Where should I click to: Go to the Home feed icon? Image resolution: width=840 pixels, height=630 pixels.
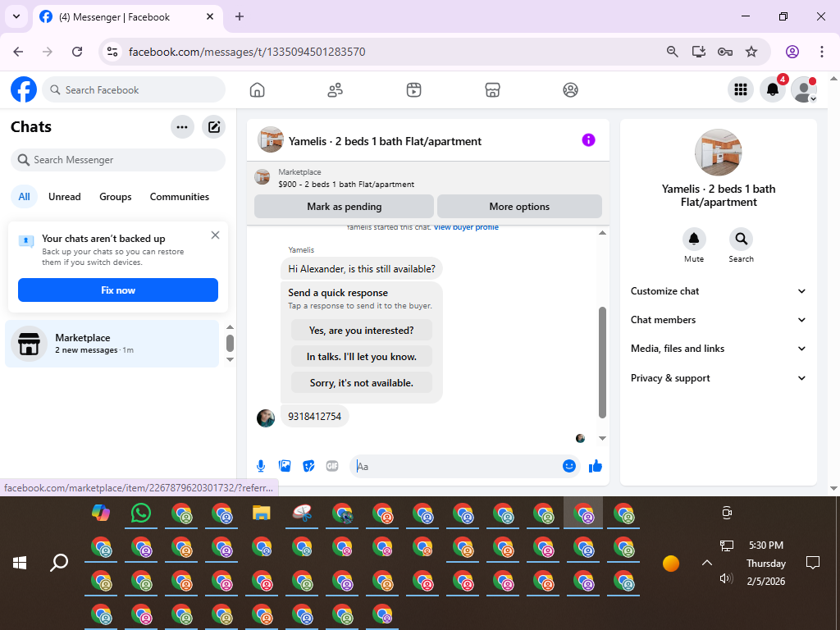257,90
